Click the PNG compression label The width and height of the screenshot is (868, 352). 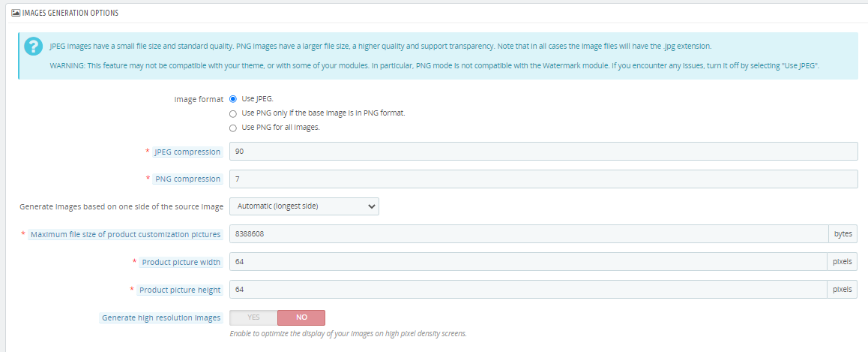[x=188, y=179]
